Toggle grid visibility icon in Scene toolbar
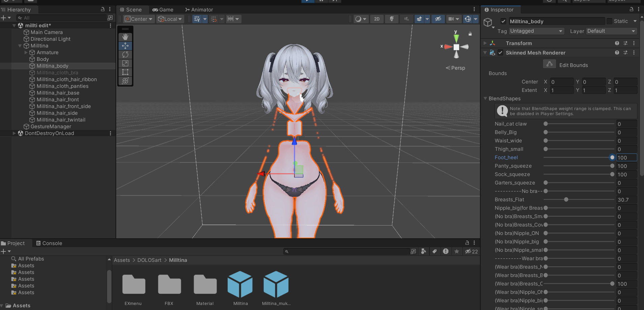The height and width of the screenshot is (310, 644). [x=197, y=19]
